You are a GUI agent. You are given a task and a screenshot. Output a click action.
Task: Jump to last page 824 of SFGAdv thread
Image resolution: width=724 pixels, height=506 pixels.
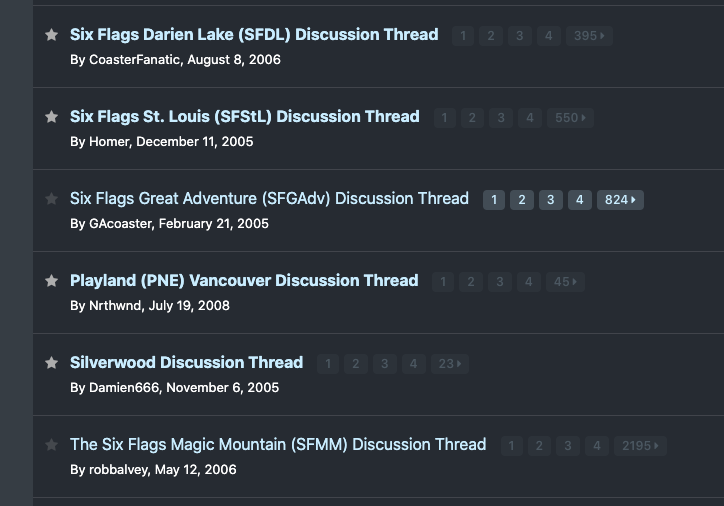(x=620, y=200)
